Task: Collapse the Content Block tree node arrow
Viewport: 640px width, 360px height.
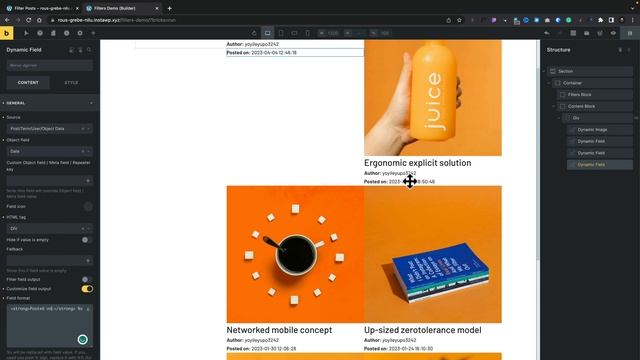Action: click(554, 107)
